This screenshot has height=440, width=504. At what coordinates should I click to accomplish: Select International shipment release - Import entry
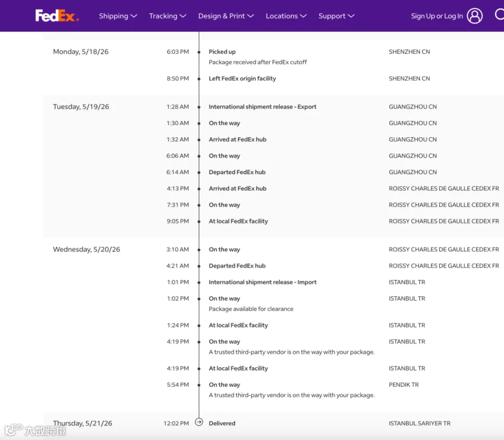click(x=262, y=282)
